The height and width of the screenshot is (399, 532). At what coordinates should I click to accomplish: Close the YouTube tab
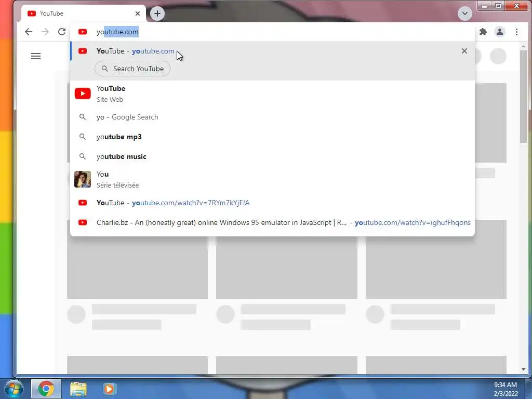(x=137, y=14)
